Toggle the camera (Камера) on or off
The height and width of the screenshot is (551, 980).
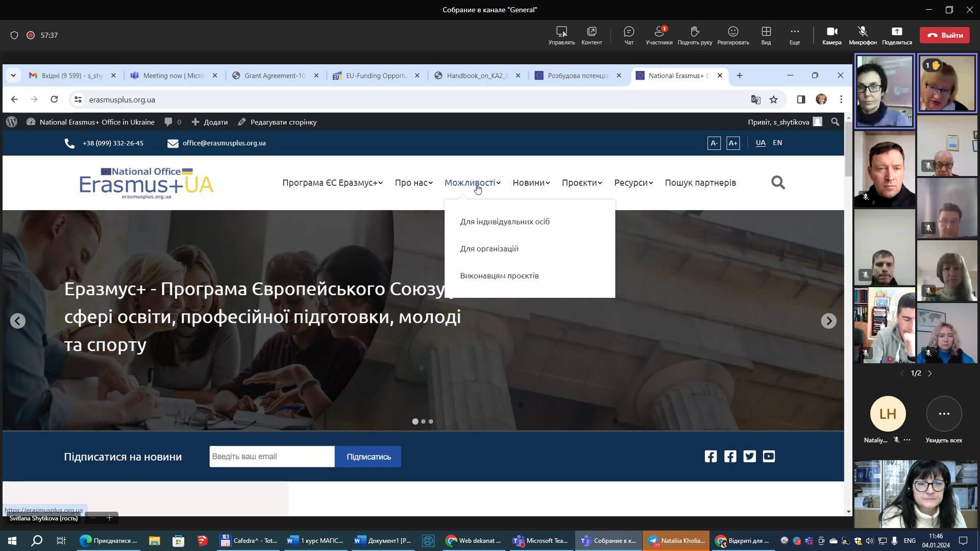click(x=831, y=35)
